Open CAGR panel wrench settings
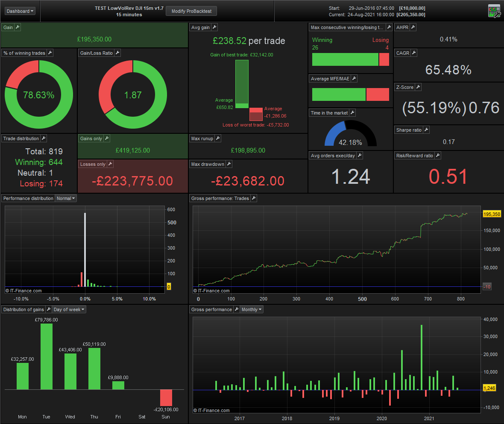504x424 pixels. (414, 53)
